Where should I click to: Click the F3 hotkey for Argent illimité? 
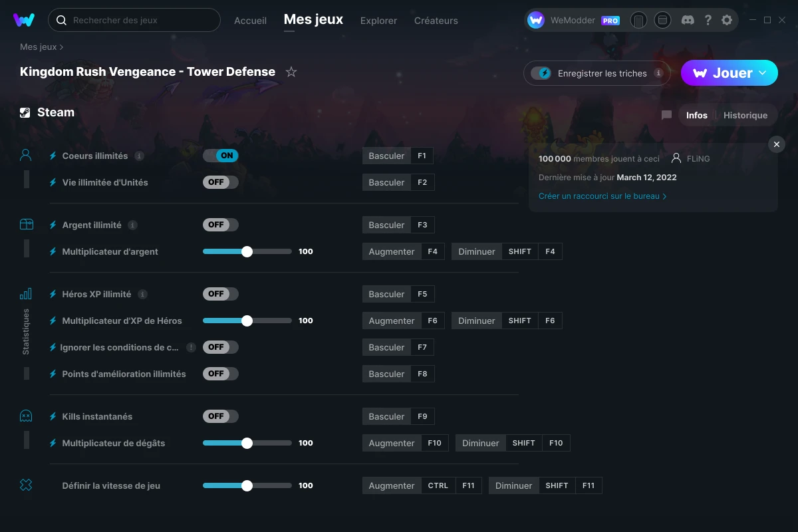click(422, 225)
